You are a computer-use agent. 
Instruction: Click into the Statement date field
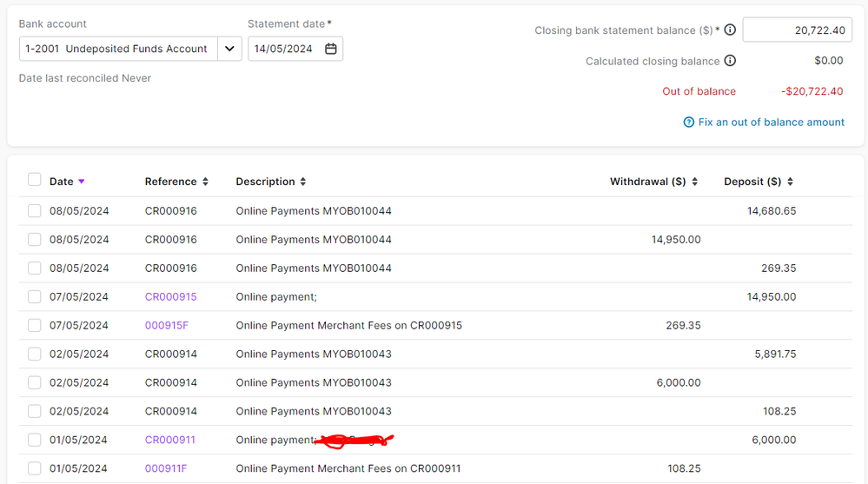(284, 49)
